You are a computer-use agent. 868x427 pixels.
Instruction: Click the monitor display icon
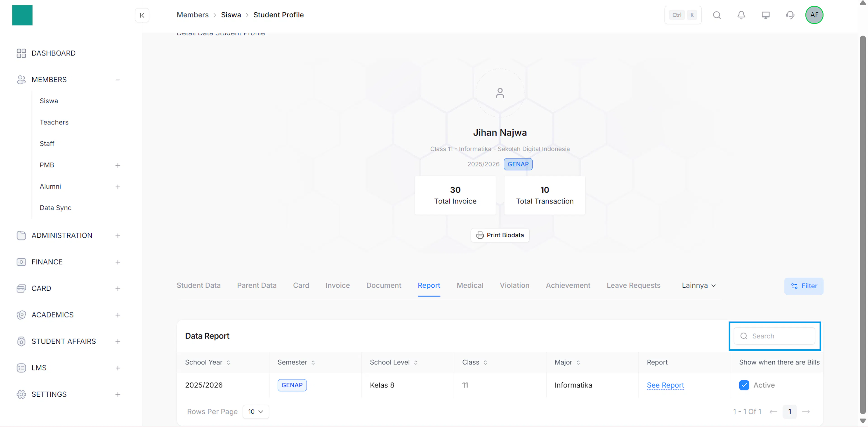point(766,15)
